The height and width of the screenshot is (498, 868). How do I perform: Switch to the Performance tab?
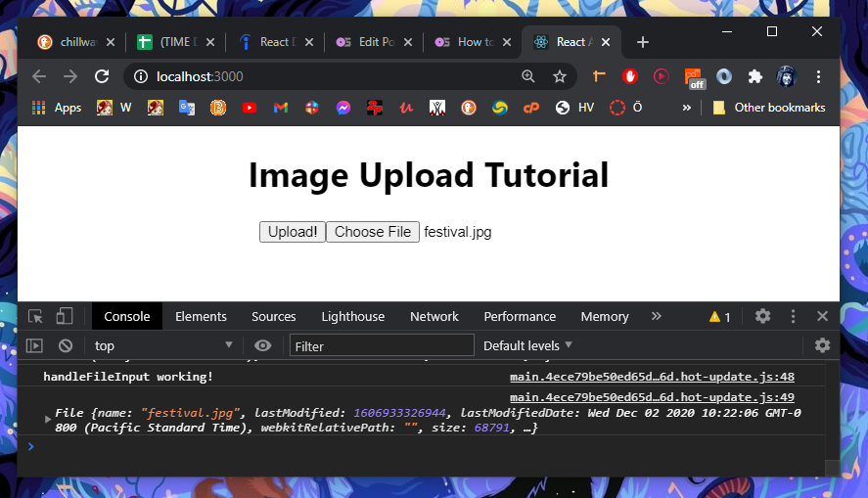[x=520, y=316]
